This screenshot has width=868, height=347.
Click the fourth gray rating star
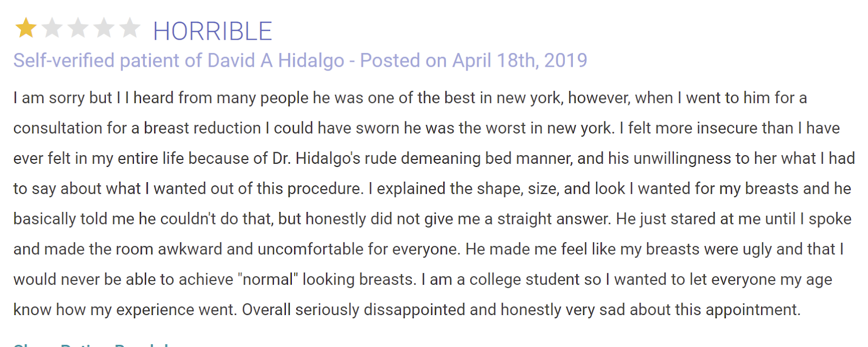104,28
